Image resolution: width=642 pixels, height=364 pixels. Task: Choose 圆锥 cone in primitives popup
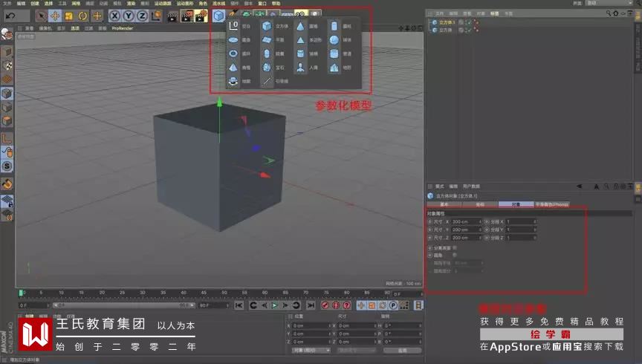(307, 26)
